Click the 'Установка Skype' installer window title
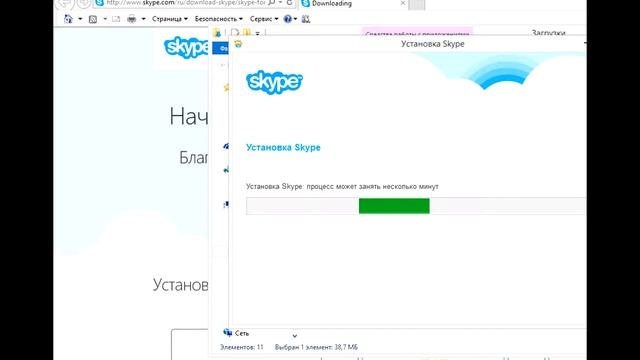640x360 pixels. pyautogui.click(x=433, y=44)
